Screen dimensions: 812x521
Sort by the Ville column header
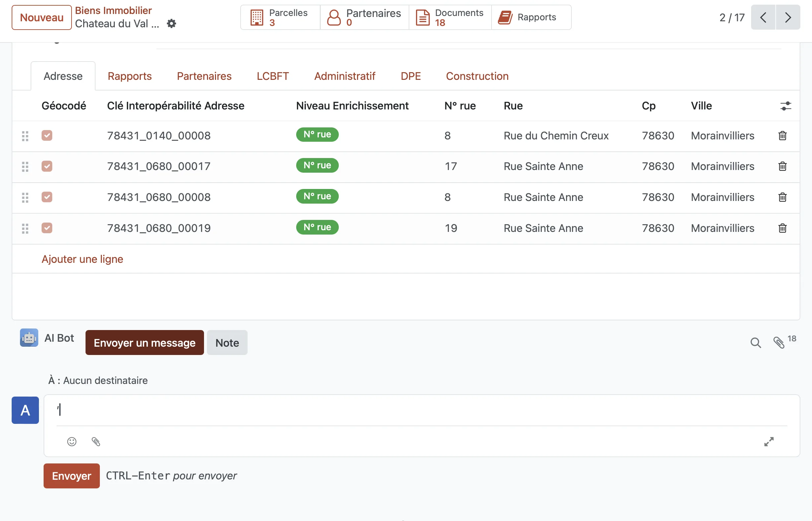click(x=701, y=106)
